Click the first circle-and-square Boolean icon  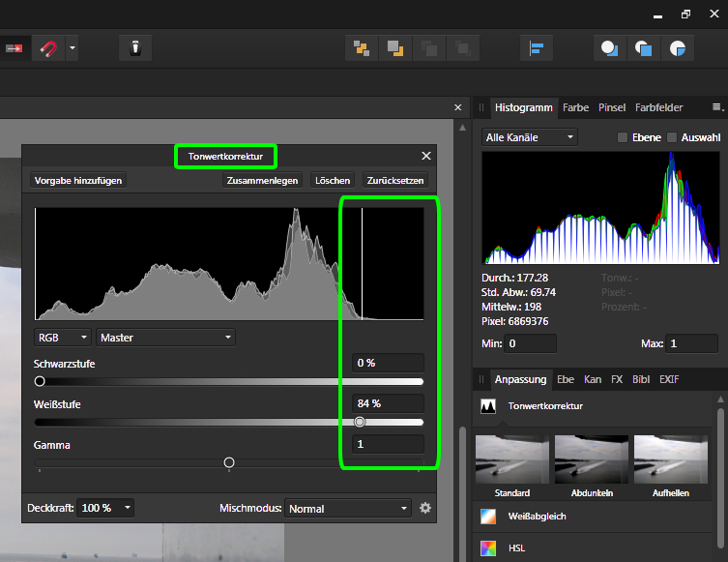click(609, 47)
